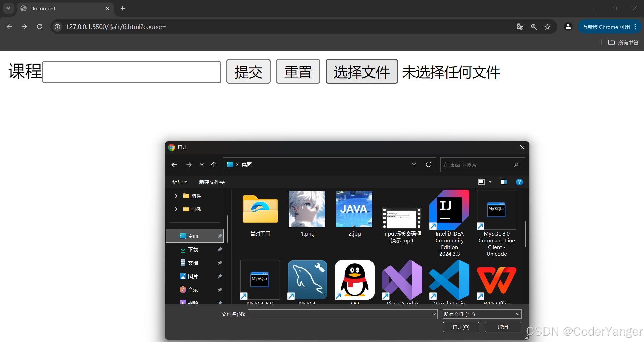Screen dimensions: 644x342
Task: Click the 重置 reset button
Action: pos(298,72)
